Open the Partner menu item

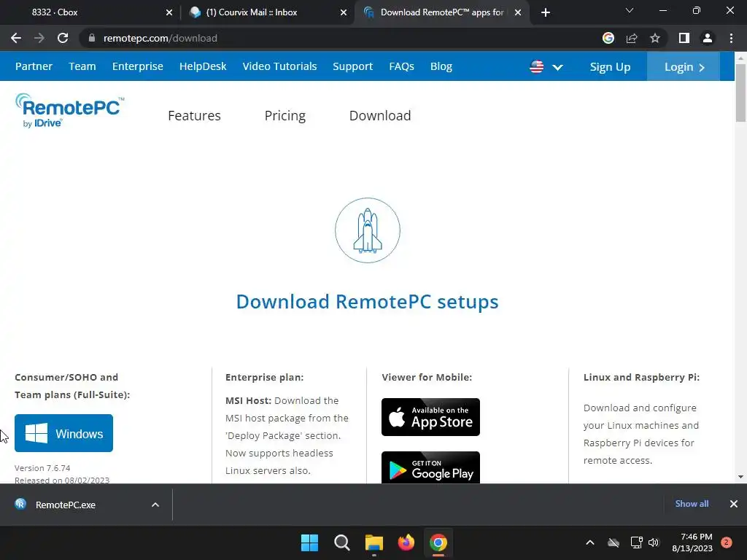[x=34, y=66]
